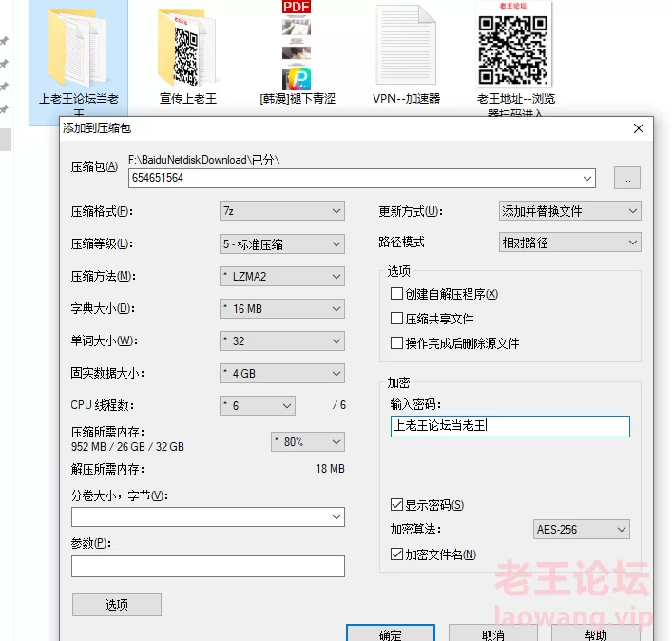
Task: Click the VPN--加速器 text file icon
Action: [x=406, y=46]
